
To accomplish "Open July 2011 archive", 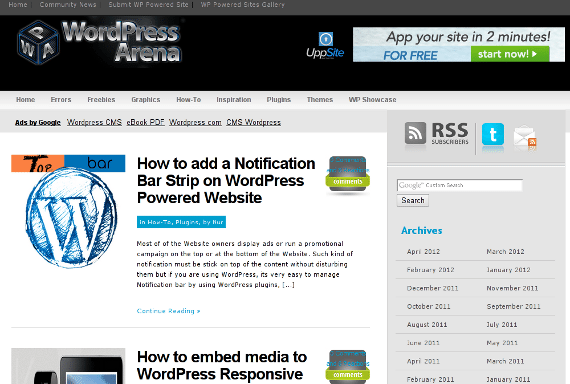I will (502, 325).
